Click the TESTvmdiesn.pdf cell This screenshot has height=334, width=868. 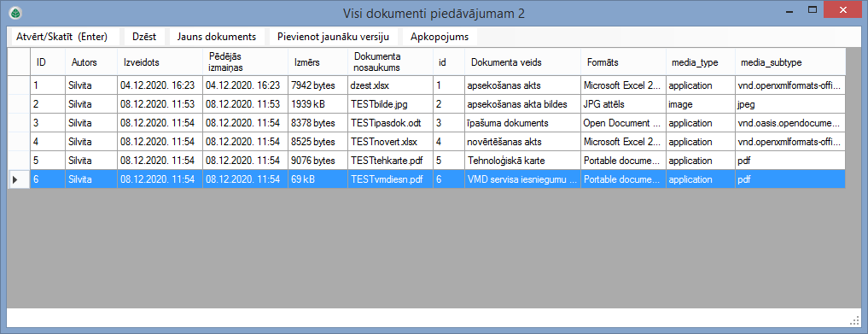(390, 179)
